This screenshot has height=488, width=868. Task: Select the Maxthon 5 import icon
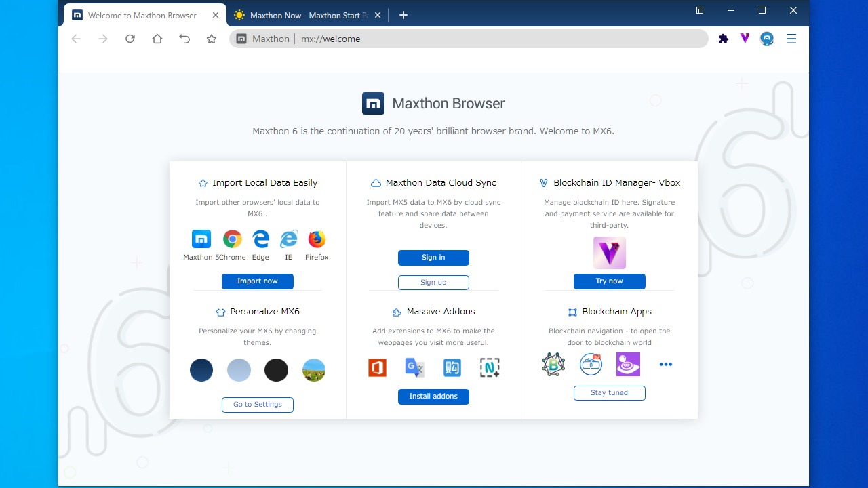pyautogui.click(x=201, y=239)
